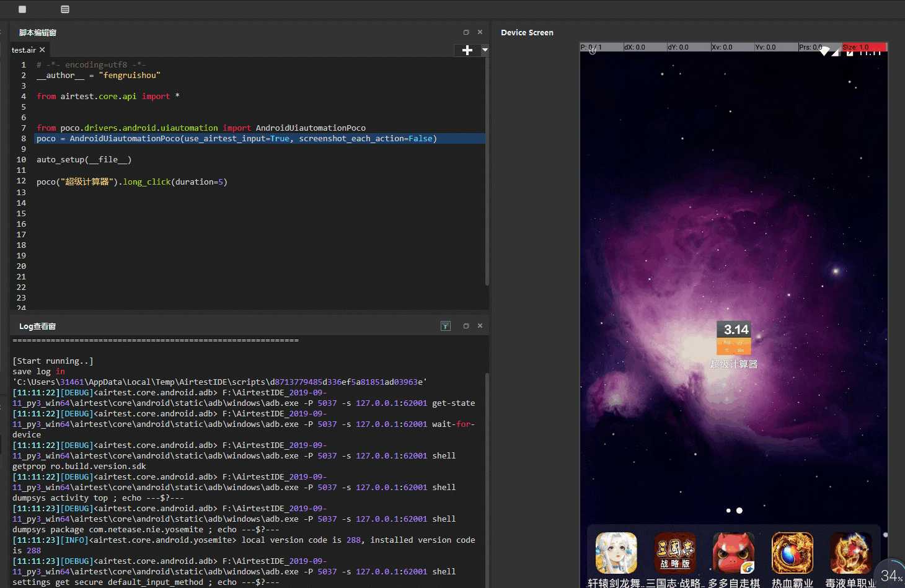Viewport: 905px width, 588px height.
Task: Click the auto_setup(__file__) code line
Action: coord(84,160)
